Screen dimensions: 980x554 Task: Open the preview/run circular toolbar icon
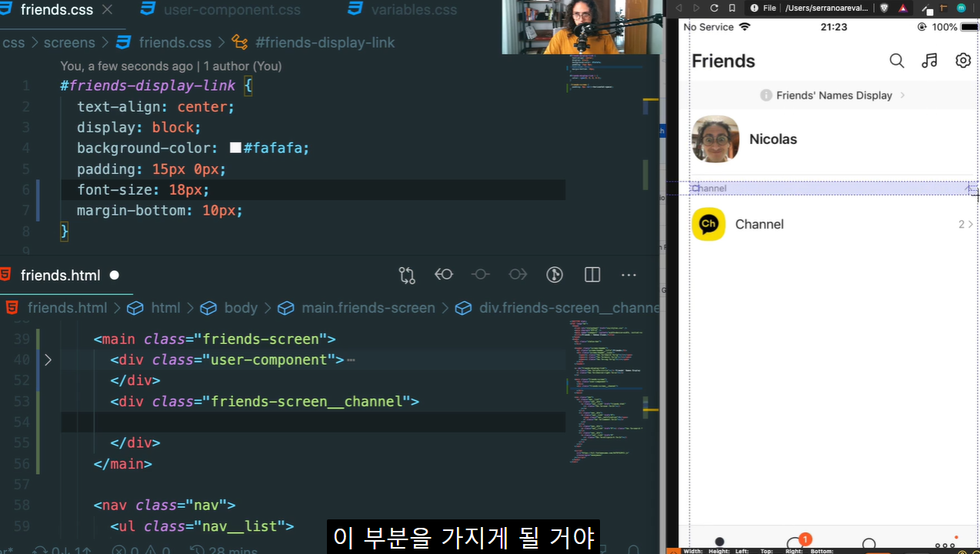(x=555, y=275)
